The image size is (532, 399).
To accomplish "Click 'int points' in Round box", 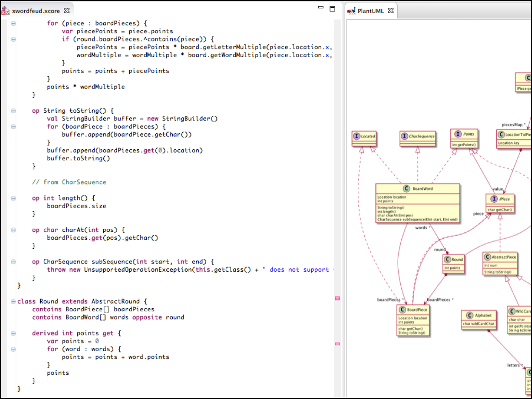I will pos(452,268).
